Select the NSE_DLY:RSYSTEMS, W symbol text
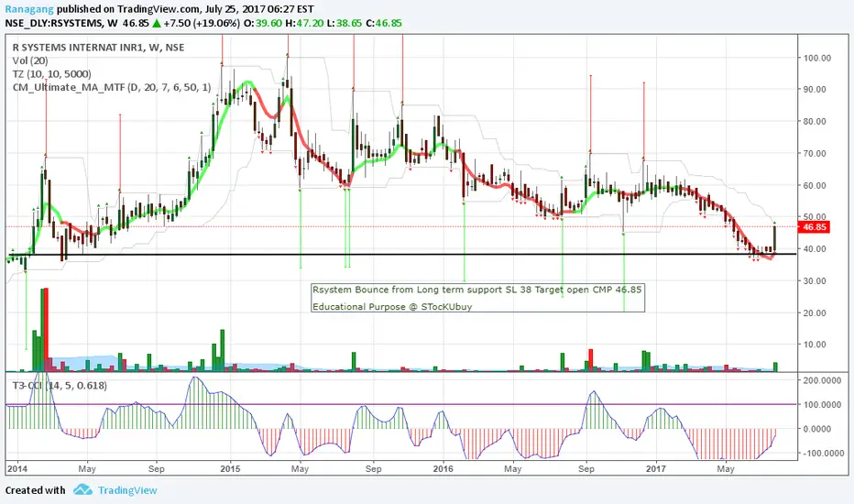854x504 pixels. 61,23
